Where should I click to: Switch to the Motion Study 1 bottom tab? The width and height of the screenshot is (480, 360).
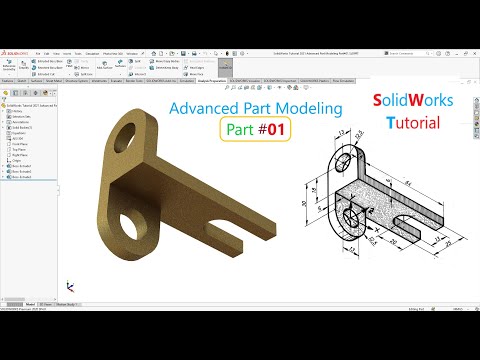67,304
